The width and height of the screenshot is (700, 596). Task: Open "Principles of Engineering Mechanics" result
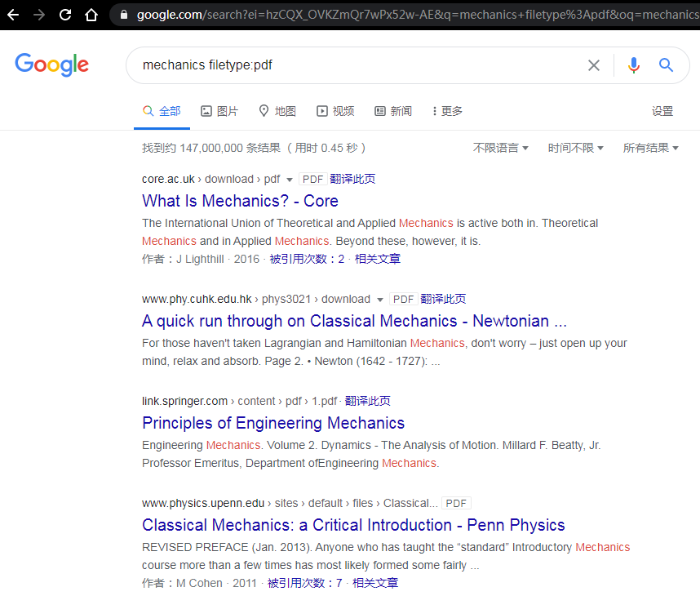click(273, 423)
